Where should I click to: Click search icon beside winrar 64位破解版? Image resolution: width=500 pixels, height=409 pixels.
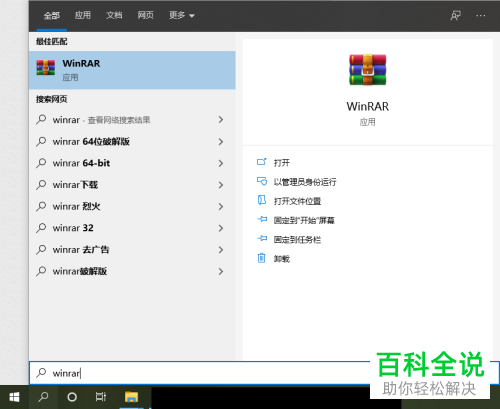(41, 142)
